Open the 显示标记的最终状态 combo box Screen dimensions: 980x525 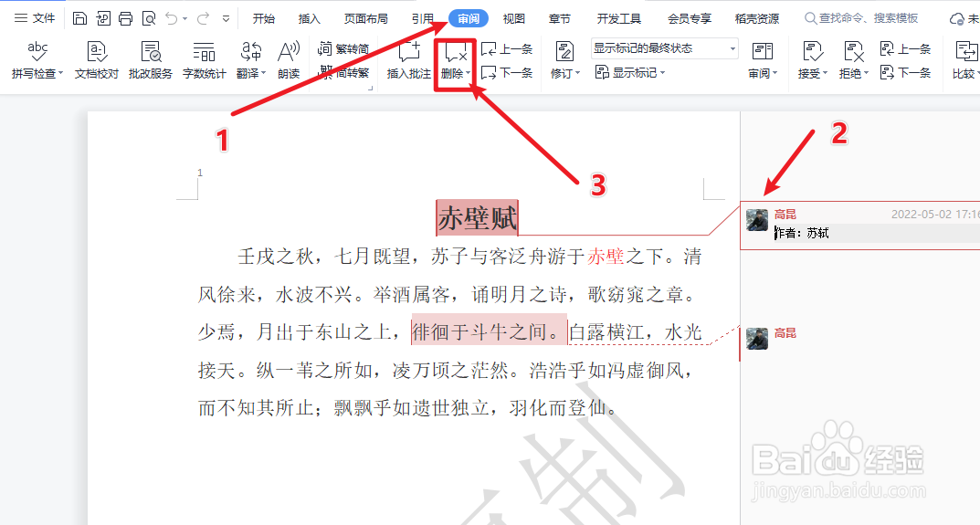coord(664,48)
